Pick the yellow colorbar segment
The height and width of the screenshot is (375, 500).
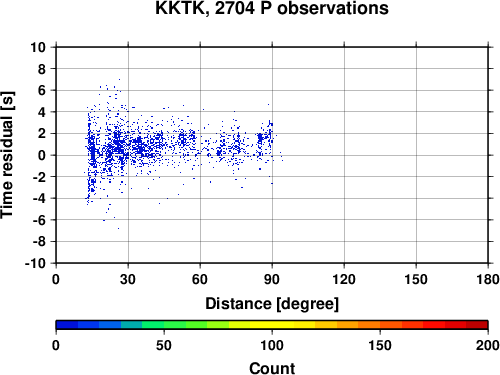272,325
